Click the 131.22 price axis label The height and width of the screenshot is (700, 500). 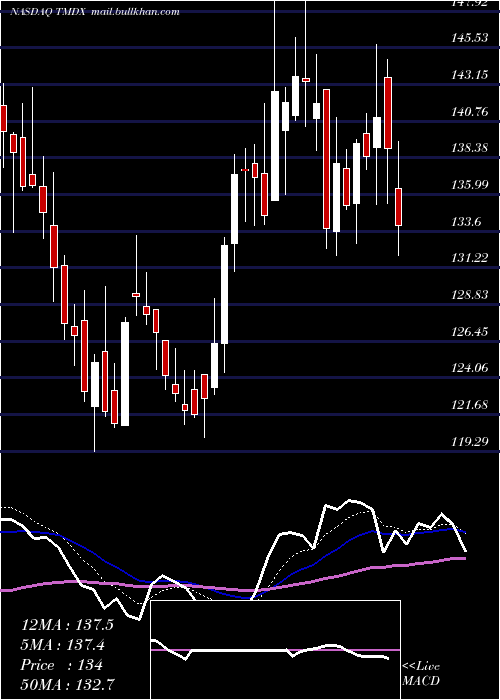pos(470,258)
